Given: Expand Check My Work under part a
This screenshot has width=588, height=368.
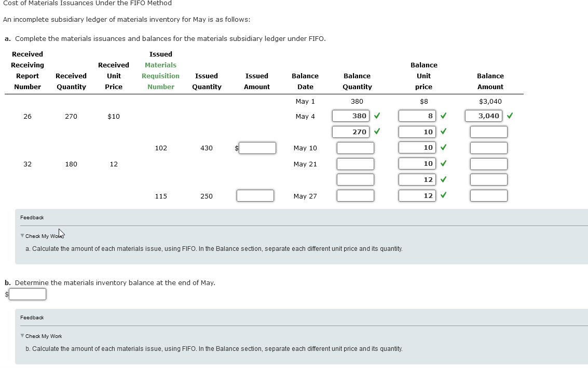Looking at the screenshot, I should click(x=42, y=236).
